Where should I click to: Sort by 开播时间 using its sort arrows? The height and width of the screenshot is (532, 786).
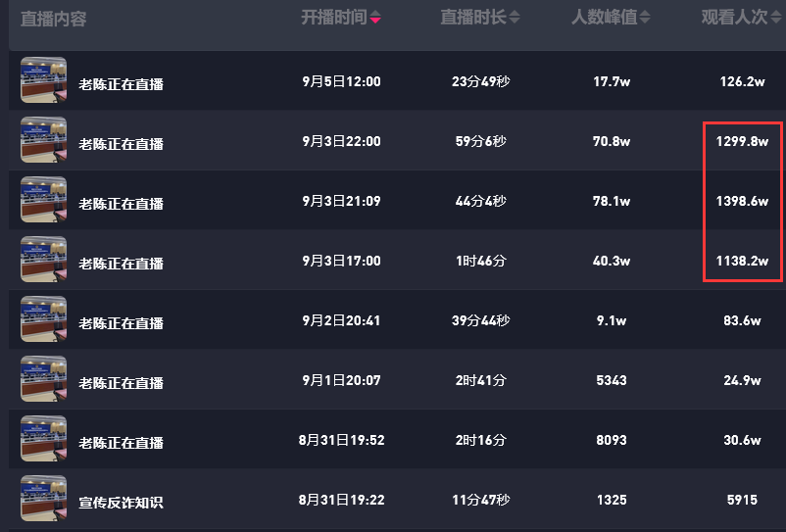tap(375, 18)
